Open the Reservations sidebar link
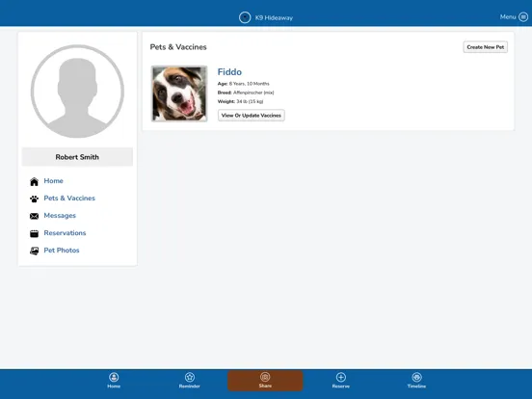 (65, 233)
